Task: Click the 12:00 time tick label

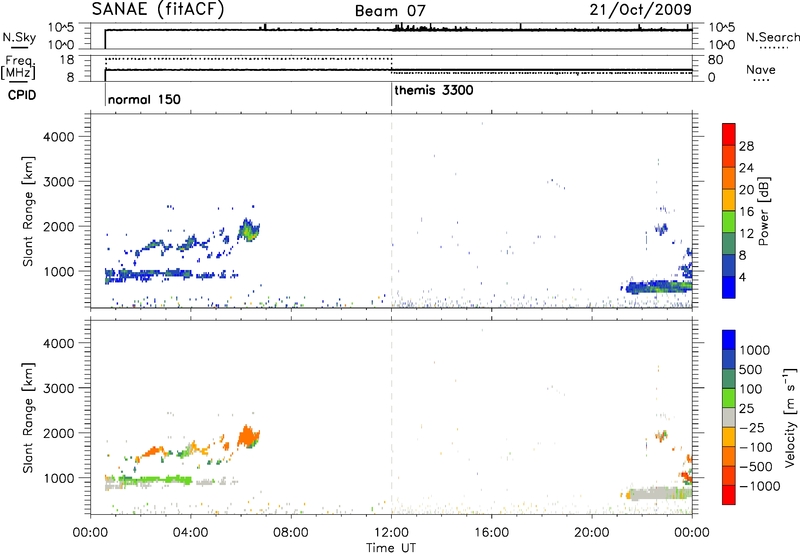Action: [391, 533]
